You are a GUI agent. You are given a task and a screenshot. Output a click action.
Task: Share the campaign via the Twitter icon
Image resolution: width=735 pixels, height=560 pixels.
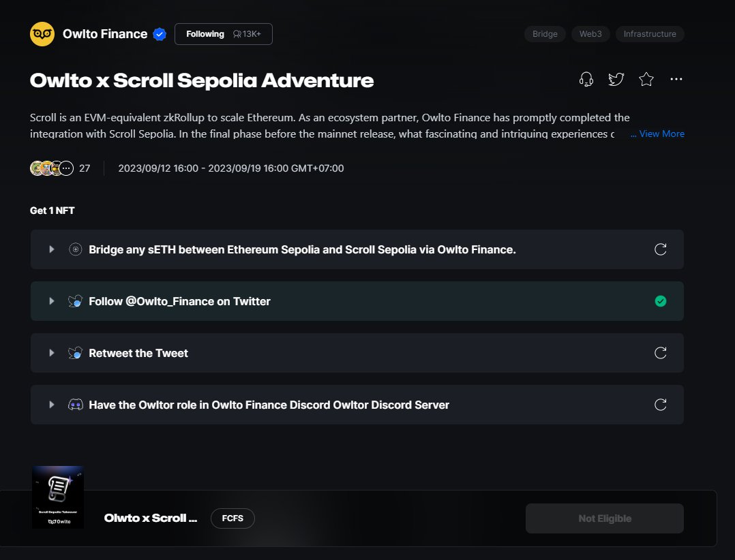616,79
